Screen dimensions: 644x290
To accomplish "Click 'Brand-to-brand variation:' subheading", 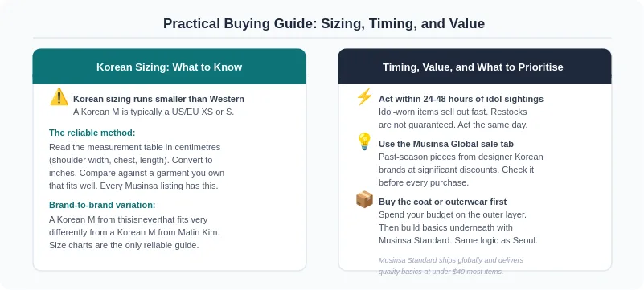I will point(102,205).
